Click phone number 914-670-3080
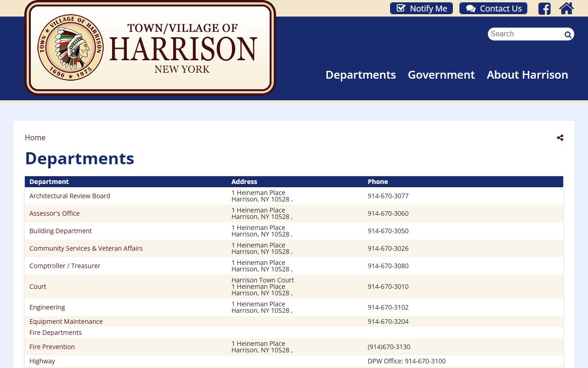The width and height of the screenshot is (588, 368). (x=388, y=266)
